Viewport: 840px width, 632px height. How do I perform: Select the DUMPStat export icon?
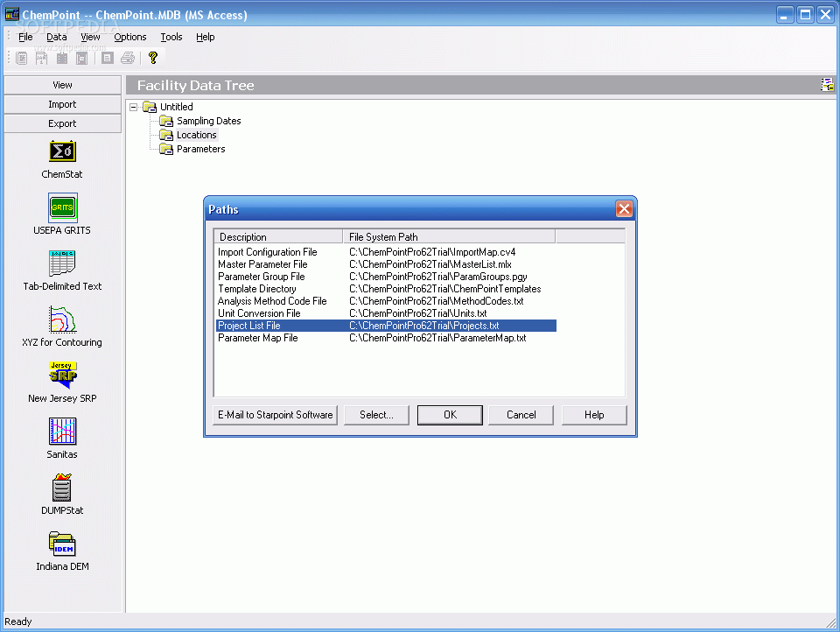pos(62,488)
